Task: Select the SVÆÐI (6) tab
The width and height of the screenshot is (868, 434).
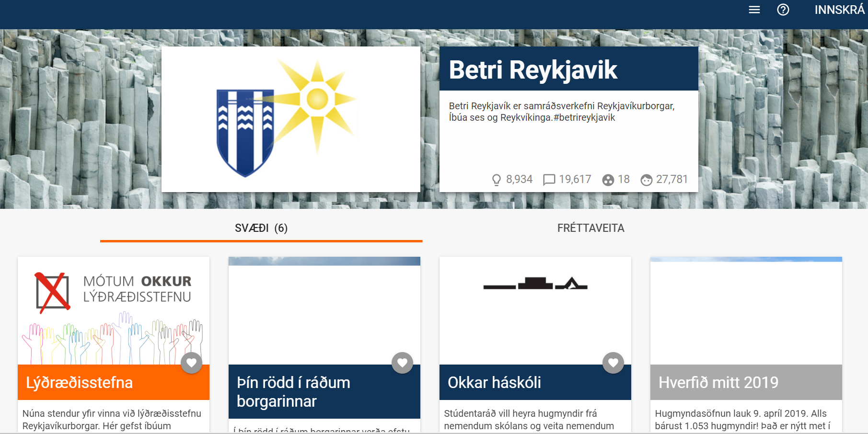Action: pos(261,228)
